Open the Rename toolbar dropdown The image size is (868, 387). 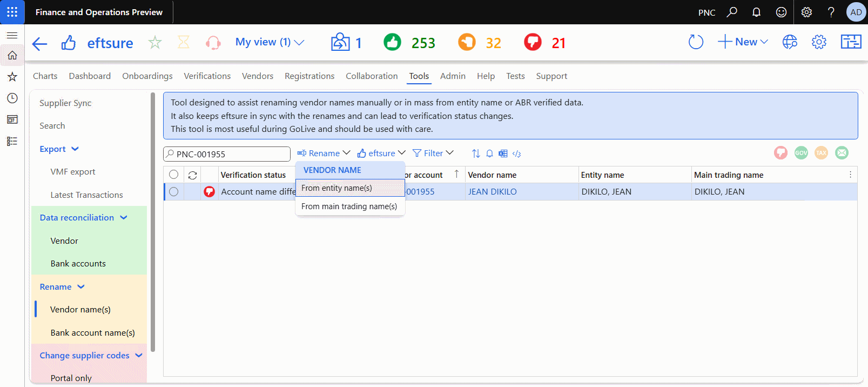point(324,154)
